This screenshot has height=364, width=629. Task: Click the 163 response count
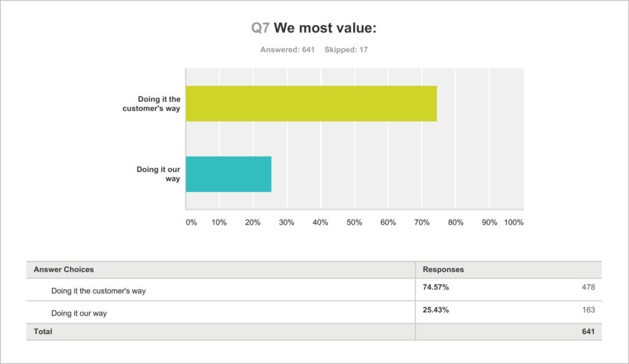[588, 310]
